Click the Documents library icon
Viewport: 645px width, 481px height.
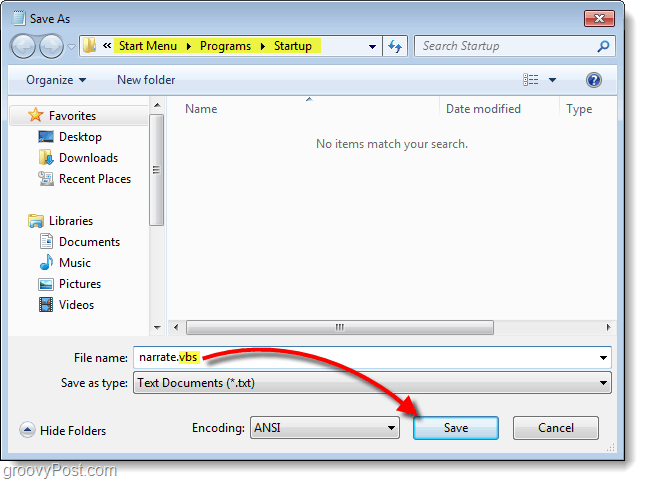click(46, 242)
